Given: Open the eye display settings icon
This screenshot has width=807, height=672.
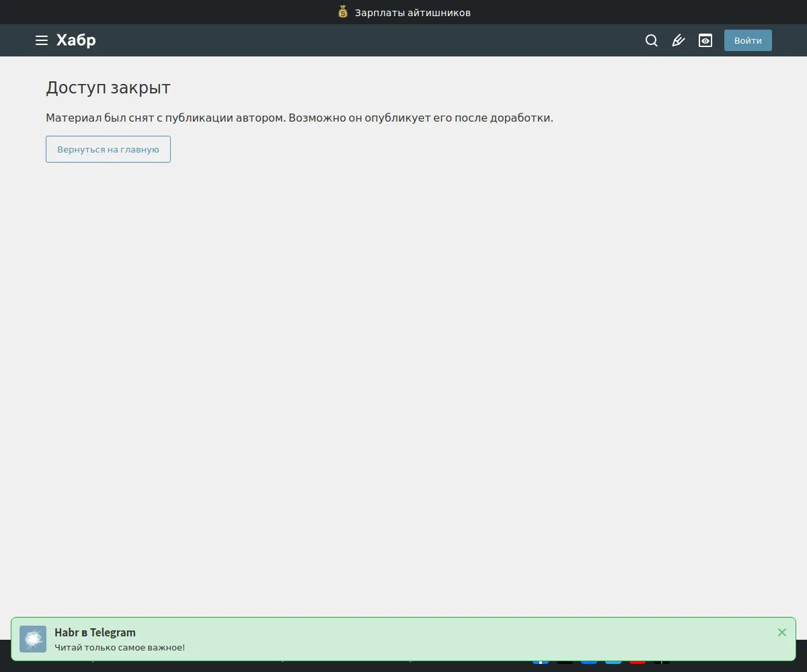Looking at the screenshot, I should (705, 40).
